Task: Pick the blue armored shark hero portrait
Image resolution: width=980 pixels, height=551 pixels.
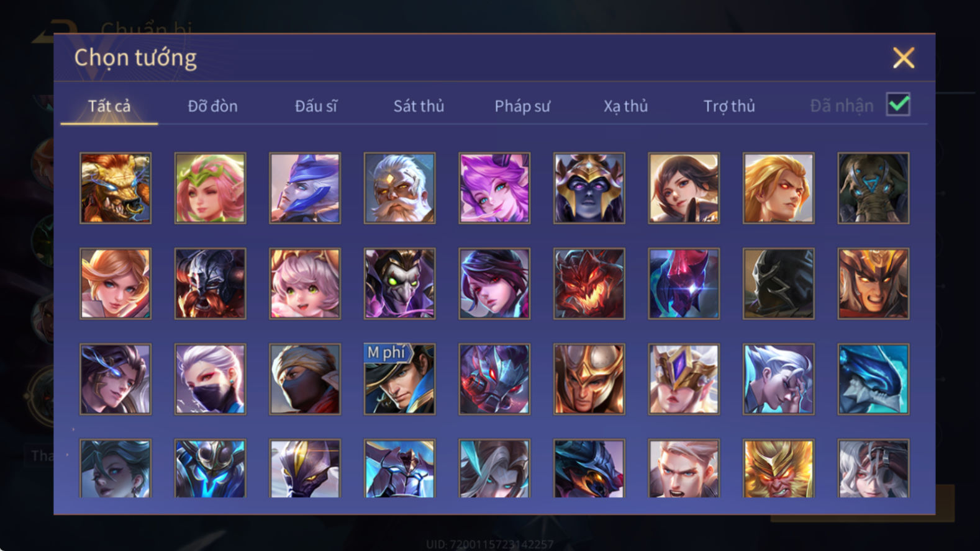Action: point(873,379)
